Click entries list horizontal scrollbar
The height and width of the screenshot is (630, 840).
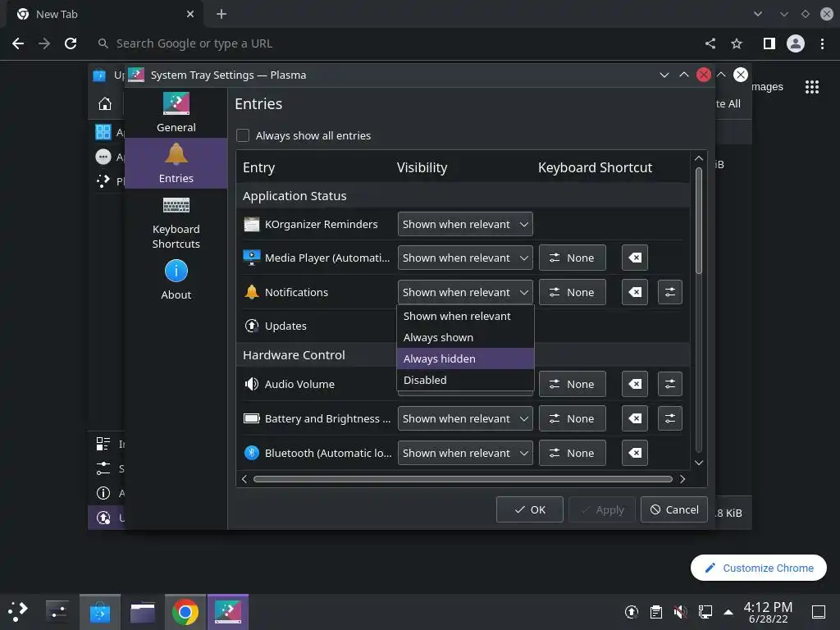coord(463,479)
